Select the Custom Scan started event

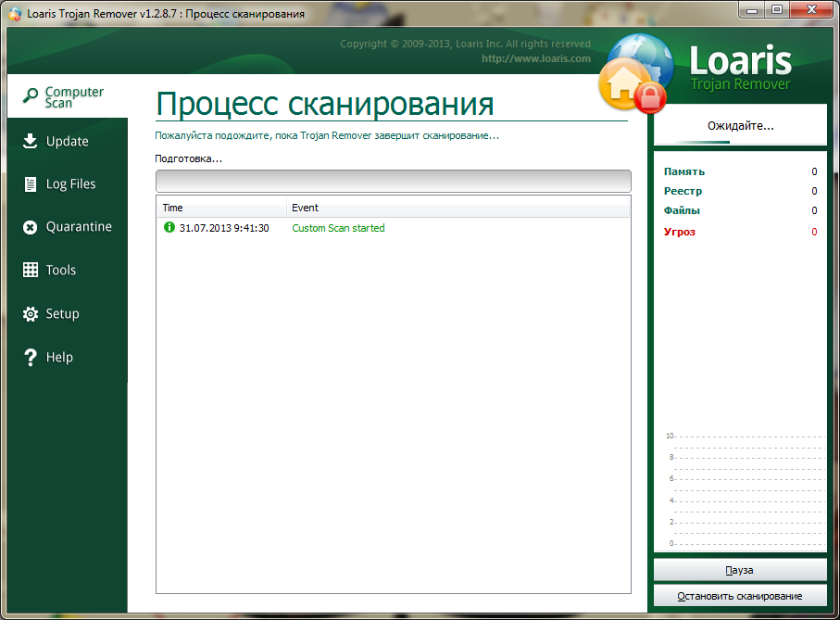(338, 228)
